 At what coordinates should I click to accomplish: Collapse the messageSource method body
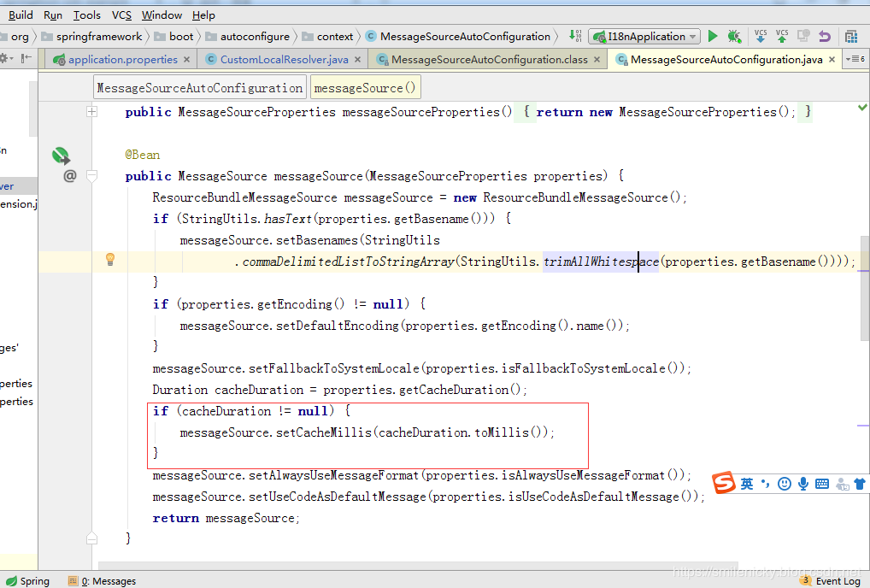pyautogui.click(x=92, y=176)
